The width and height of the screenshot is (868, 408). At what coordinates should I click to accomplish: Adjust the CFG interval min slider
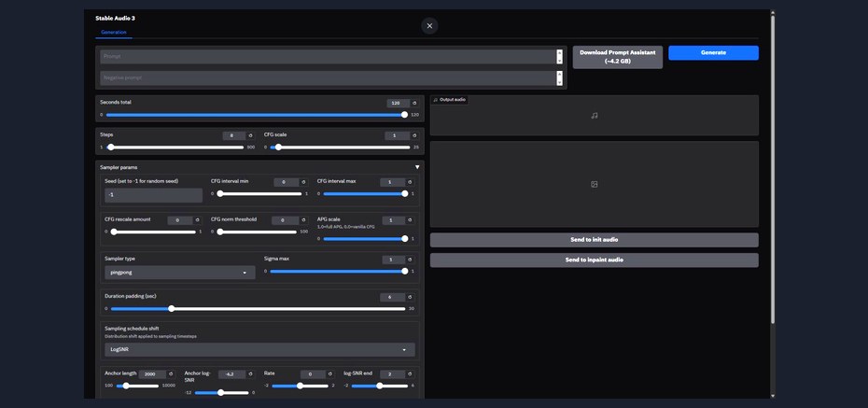(x=259, y=194)
